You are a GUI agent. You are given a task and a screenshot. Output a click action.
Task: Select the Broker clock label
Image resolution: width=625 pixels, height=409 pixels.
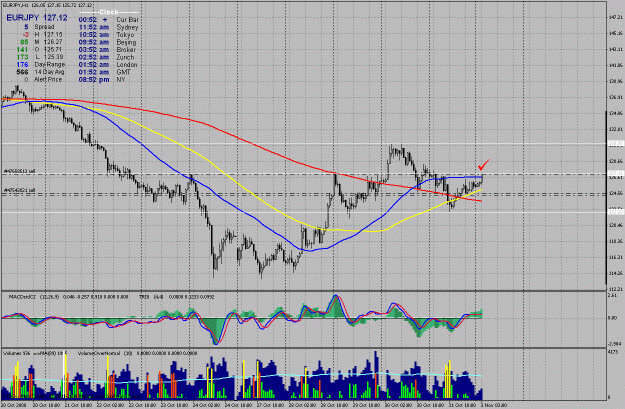tap(126, 50)
